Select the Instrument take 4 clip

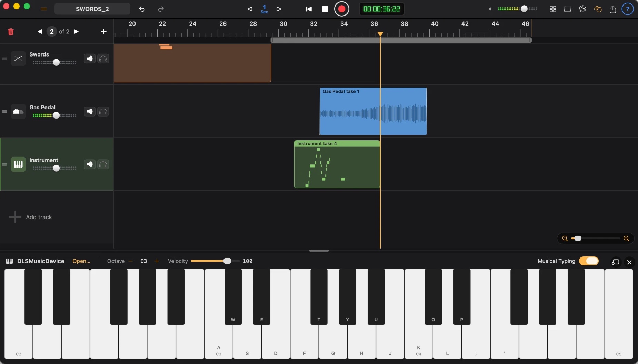point(337,164)
